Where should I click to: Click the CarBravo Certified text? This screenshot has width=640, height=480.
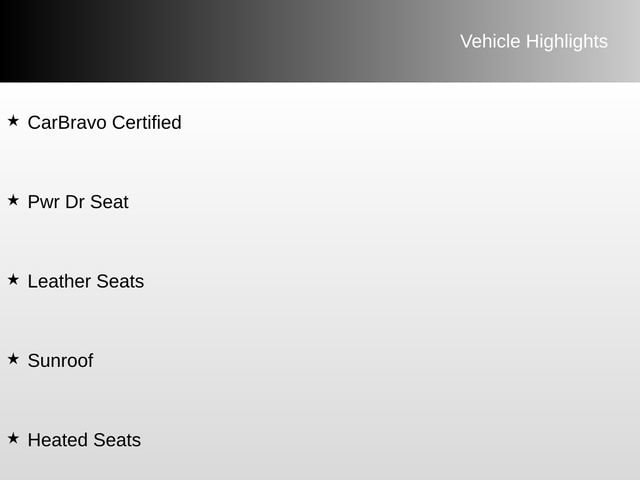point(104,122)
